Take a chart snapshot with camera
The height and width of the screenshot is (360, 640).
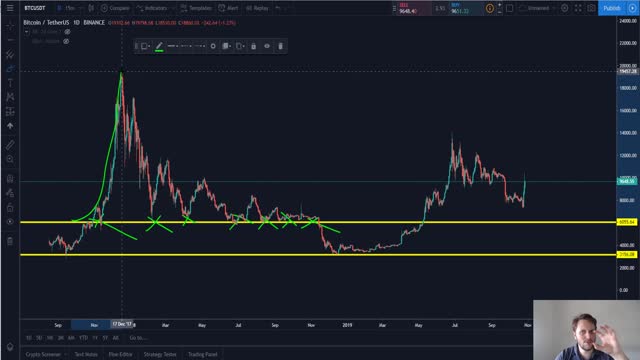[x=591, y=8]
